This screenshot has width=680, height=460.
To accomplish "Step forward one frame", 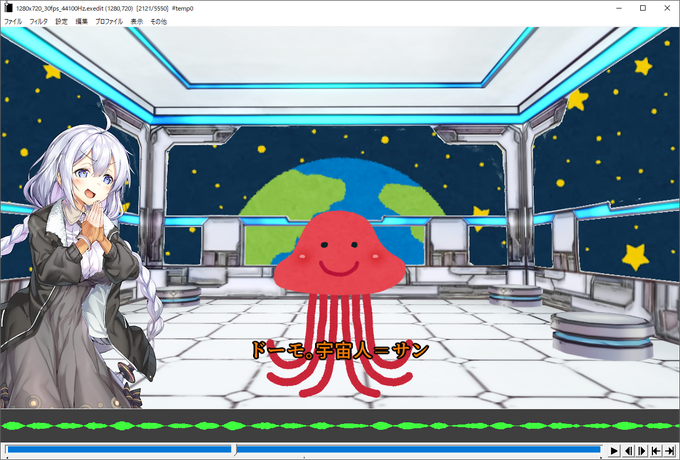I will 642,450.
